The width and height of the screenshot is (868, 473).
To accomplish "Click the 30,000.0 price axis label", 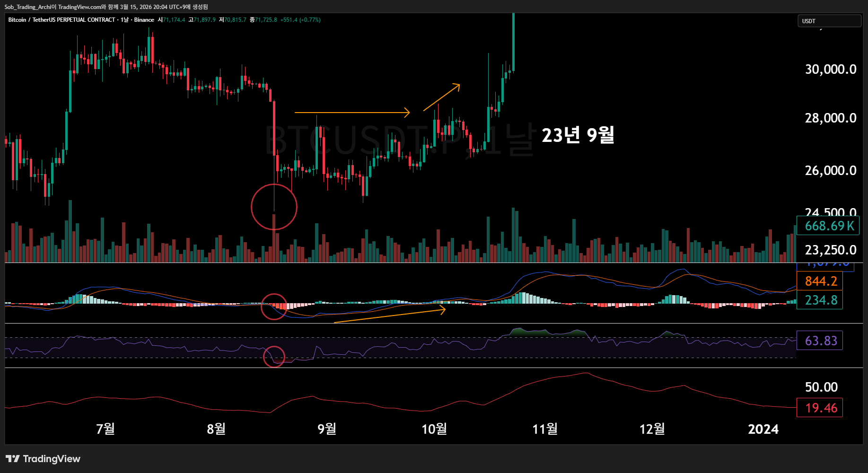I will (x=831, y=70).
